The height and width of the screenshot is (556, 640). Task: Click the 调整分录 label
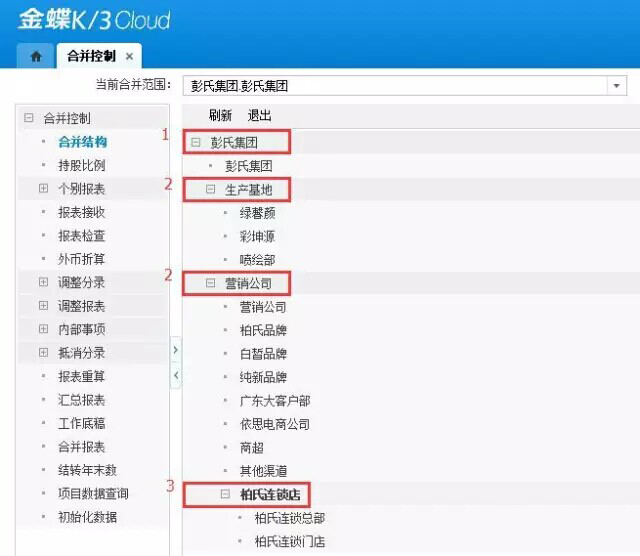[x=82, y=282]
